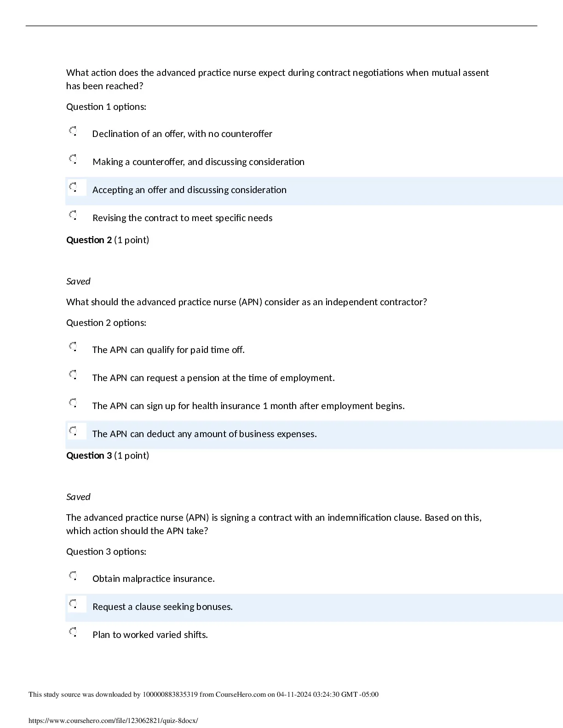Pick 'The APN can deduct any amount of business expenses'

point(73,432)
